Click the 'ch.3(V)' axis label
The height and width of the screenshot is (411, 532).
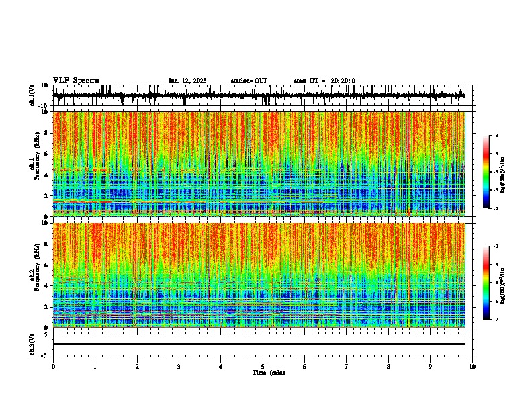pos(32,345)
